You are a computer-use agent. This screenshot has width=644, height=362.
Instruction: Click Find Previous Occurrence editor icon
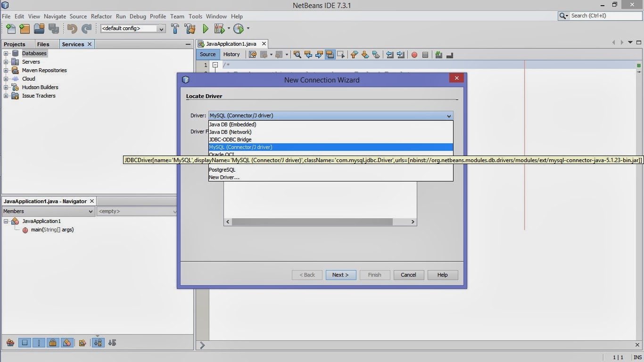click(x=308, y=55)
